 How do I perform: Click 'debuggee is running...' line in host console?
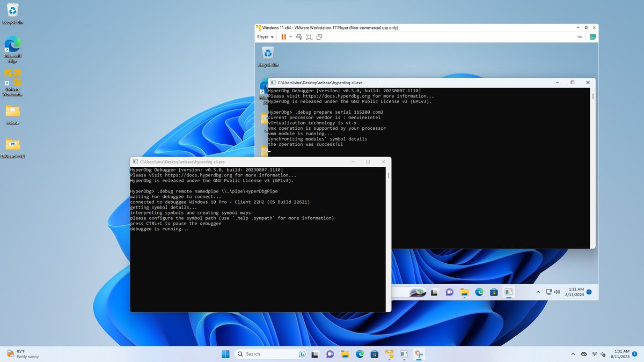[159, 229]
